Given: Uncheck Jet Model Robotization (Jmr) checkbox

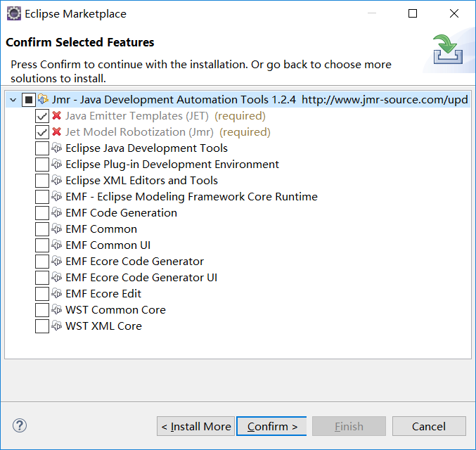Looking at the screenshot, I should pyautogui.click(x=42, y=132).
